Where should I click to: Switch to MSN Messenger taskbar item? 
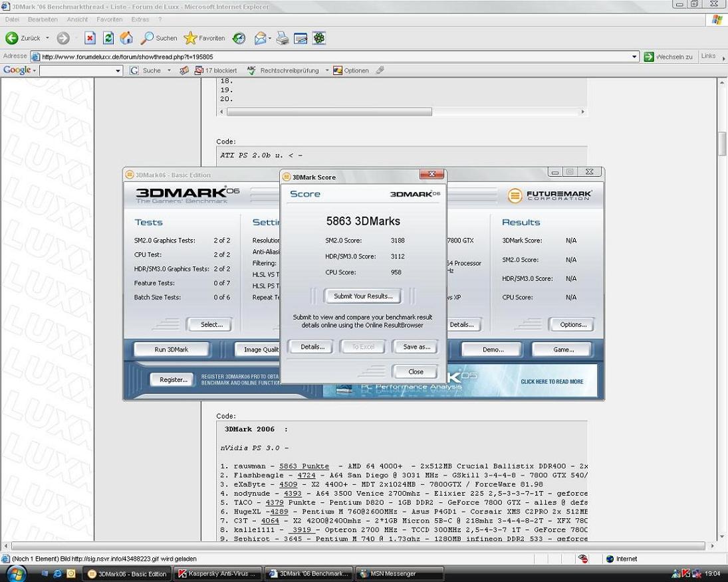tap(400, 573)
